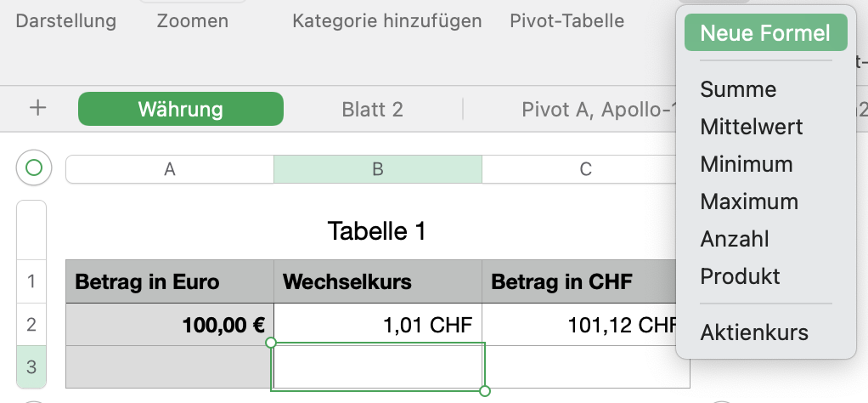Click the Pivot-Tabelle toolbar button
The height and width of the screenshot is (403, 868).
point(566,21)
